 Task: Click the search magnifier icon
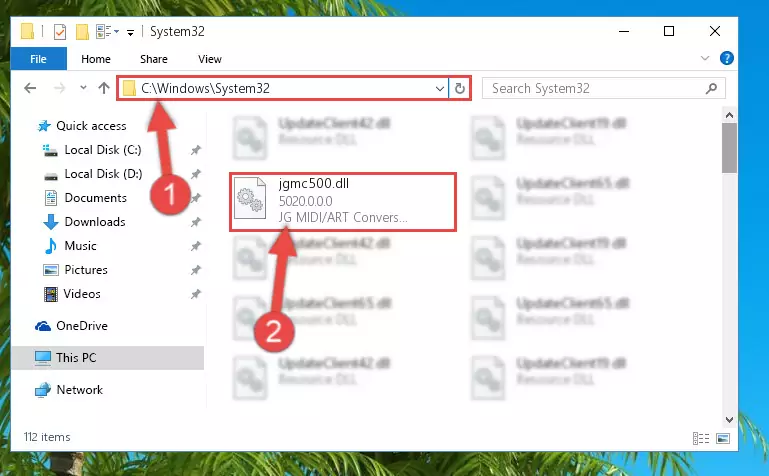(711, 88)
